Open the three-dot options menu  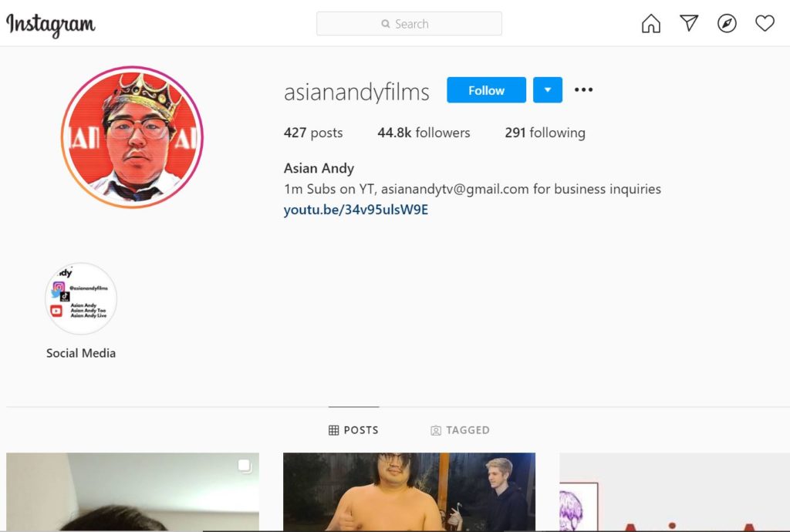click(583, 89)
